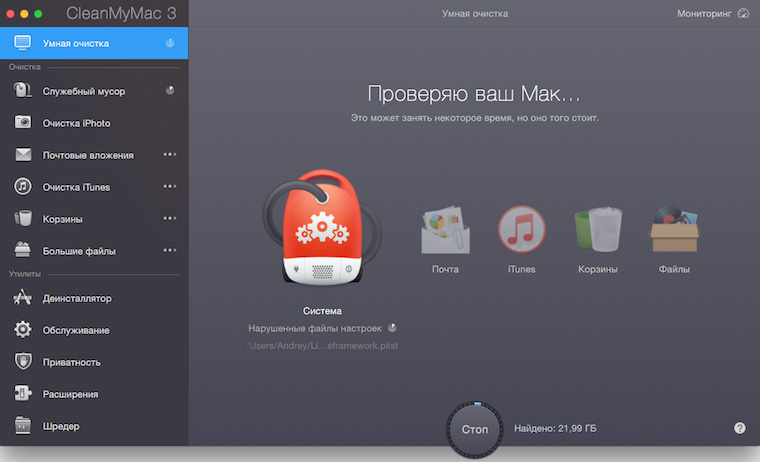Screen dimensions: 760x462
Task: Open options dots for Очистка iTunes
Action: [170, 186]
